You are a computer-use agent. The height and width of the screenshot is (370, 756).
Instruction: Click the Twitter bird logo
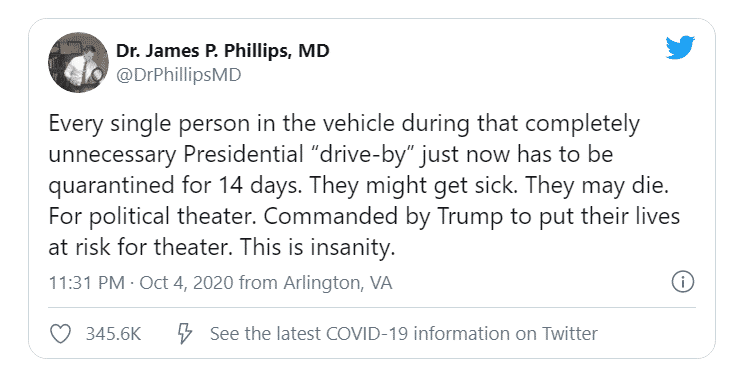coord(680,47)
